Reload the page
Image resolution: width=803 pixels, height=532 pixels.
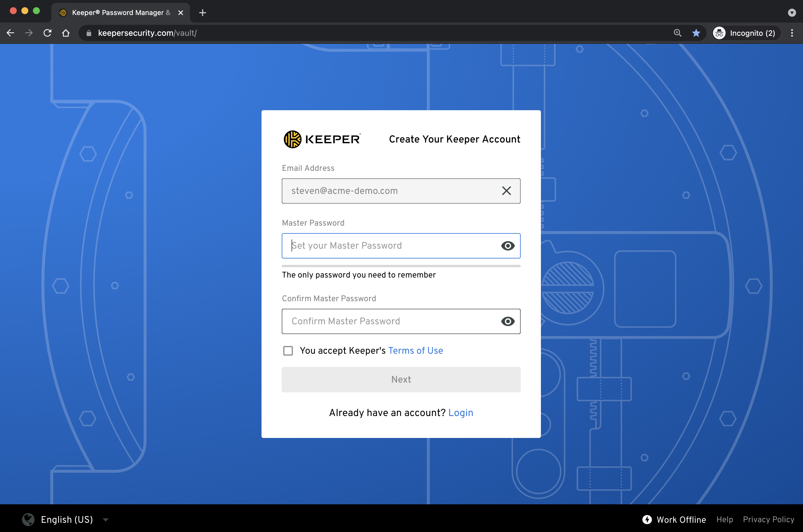pos(48,33)
